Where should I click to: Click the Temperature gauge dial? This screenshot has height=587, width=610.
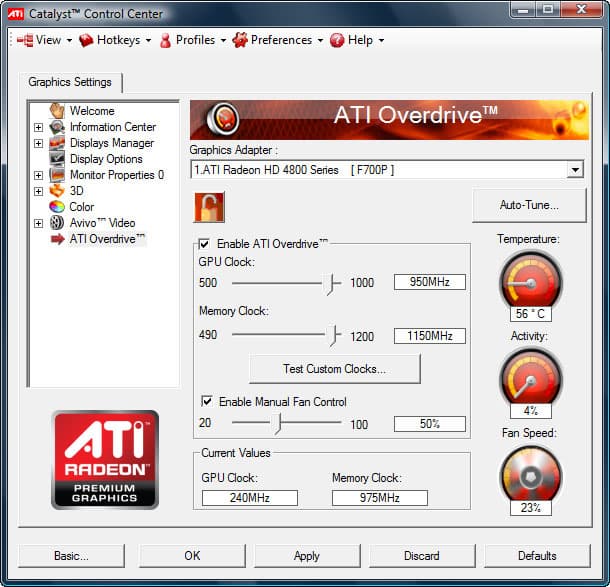click(x=530, y=281)
